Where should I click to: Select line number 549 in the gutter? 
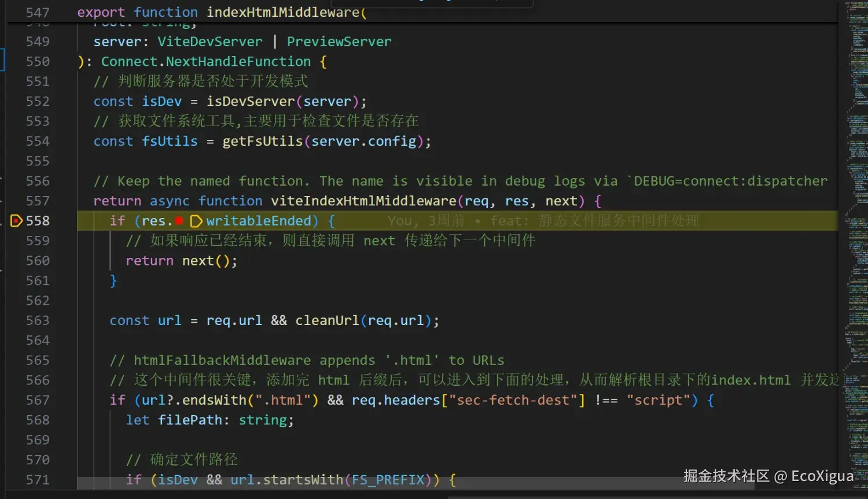[38, 42]
